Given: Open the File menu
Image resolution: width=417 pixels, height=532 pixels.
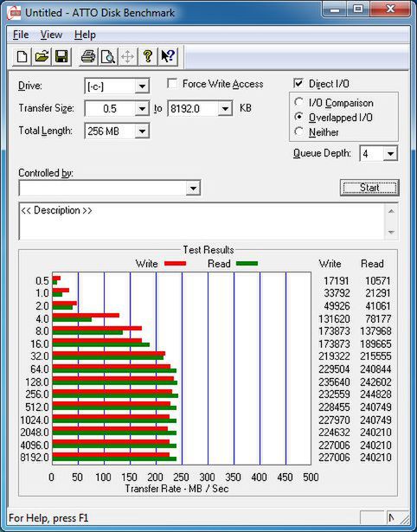Looking at the screenshot, I should 21,35.
